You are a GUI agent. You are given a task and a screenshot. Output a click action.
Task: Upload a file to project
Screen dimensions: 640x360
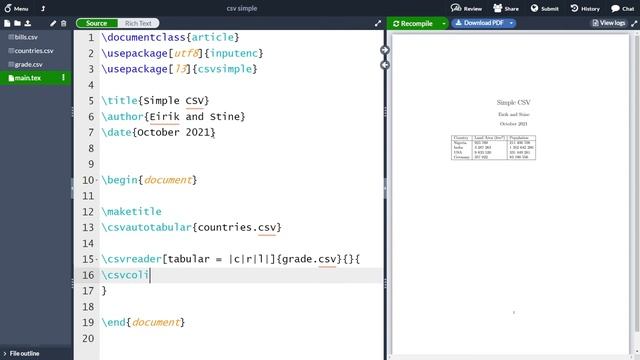28,23
